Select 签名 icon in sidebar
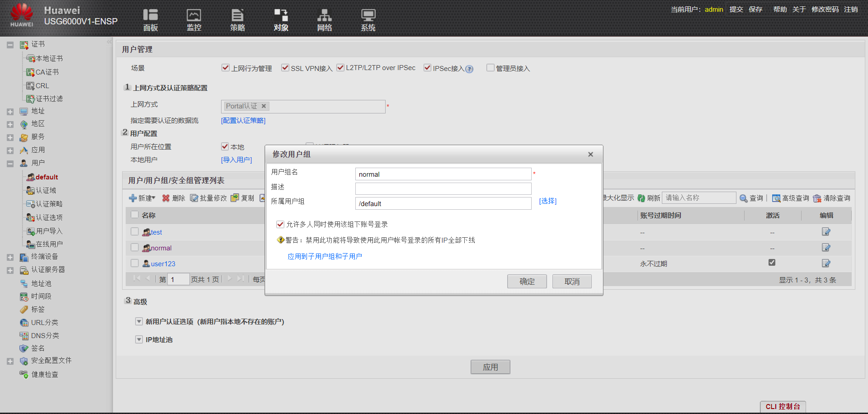Viewport: 868px width, 414px height. click(x=24, y=348)
